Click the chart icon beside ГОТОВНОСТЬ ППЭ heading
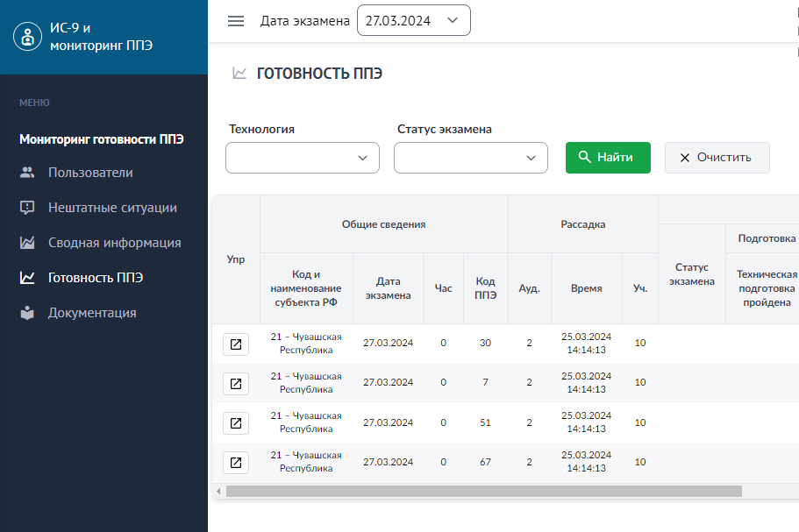This screenshot has width=799, height=532. pyautogui.click(x=239, y=74)
